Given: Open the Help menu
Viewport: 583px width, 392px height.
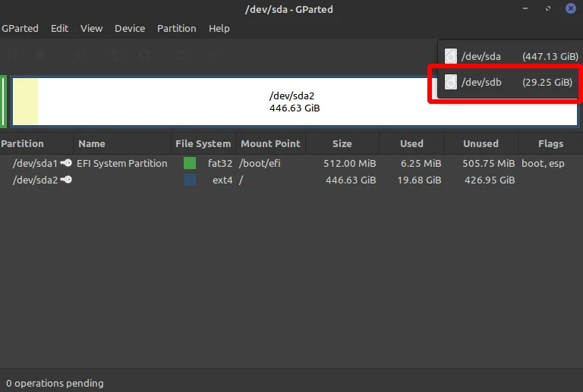Looking at the screenshot, I should [219, 29].
